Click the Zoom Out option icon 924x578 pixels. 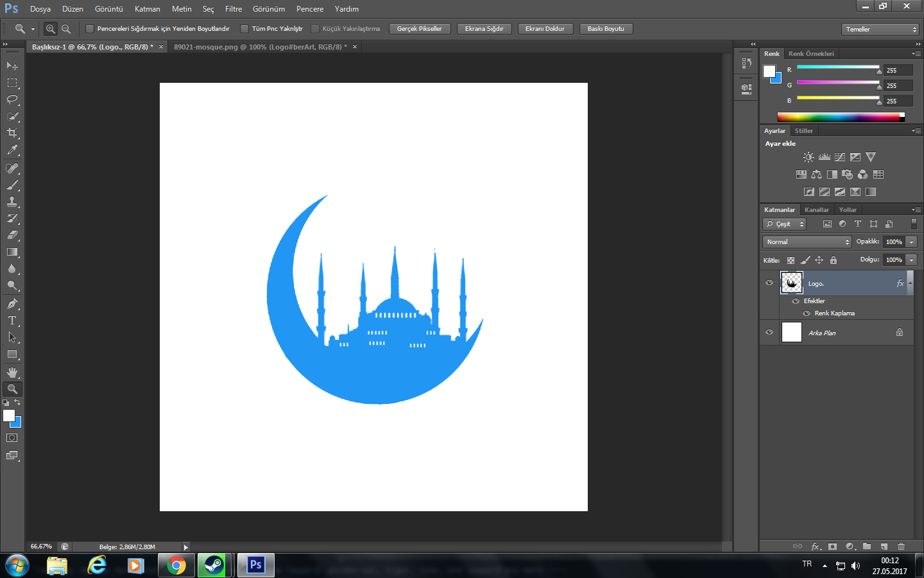66,29
